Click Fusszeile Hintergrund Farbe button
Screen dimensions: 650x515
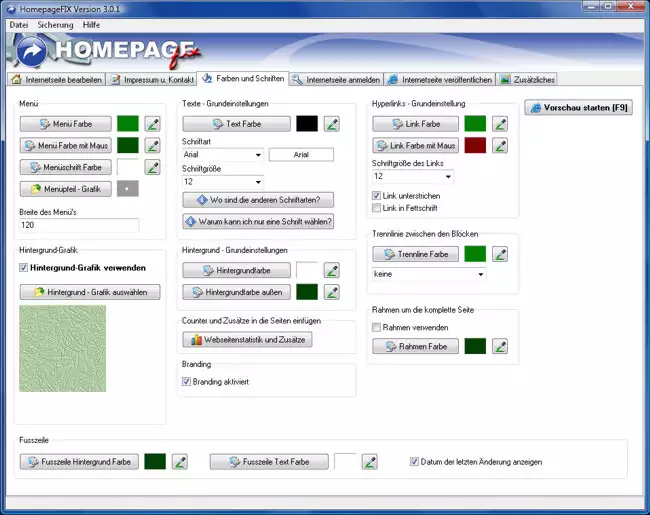coord(79,462)
